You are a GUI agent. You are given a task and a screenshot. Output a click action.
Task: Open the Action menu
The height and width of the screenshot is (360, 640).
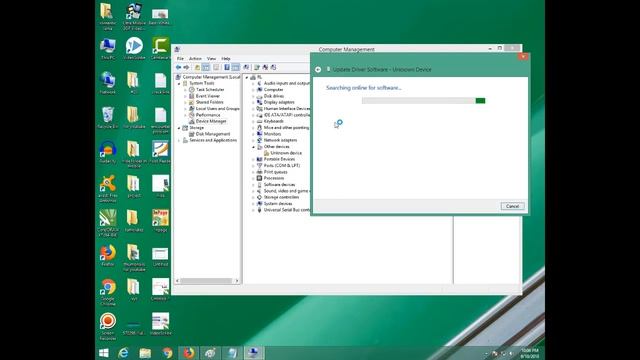(x=195, y=59)
